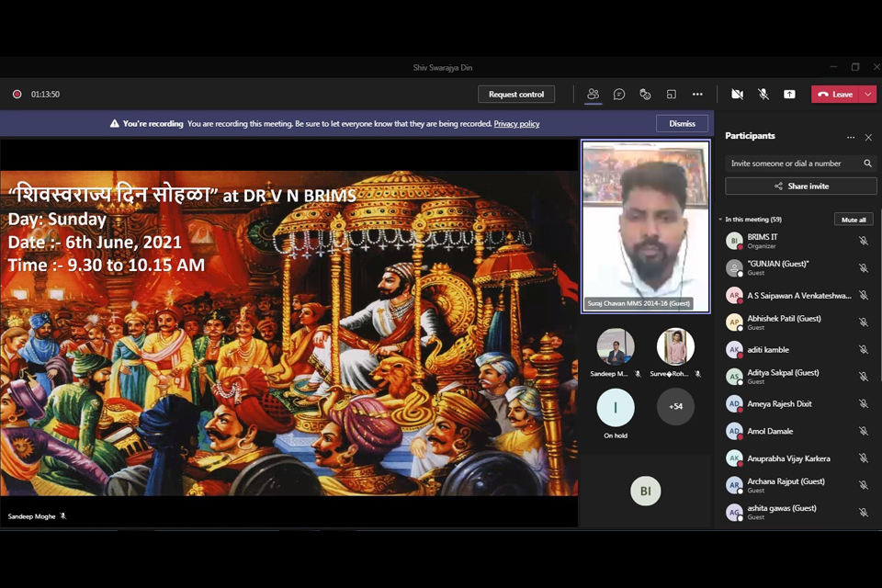Click the AD avatar next to Amol Damale
882x588 pixels.
tap(734, 431)
